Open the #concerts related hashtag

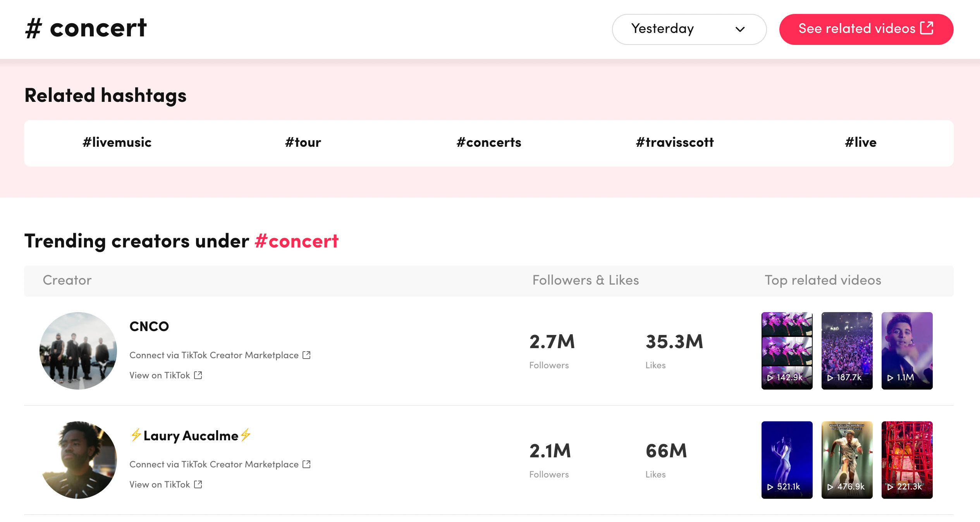click(x=489, y=143)
